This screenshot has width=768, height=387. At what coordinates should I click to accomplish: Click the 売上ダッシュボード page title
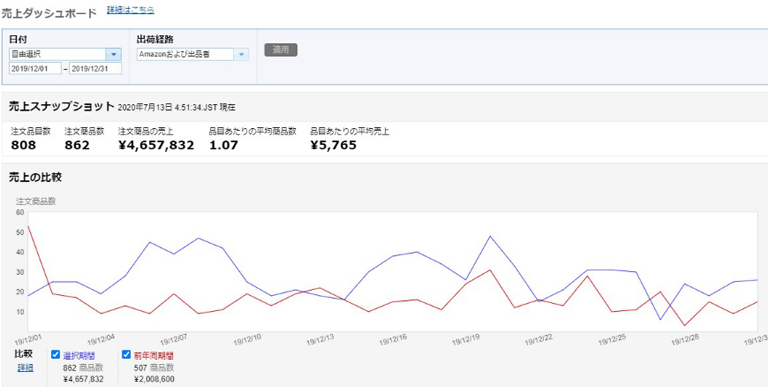coord(49,13)
